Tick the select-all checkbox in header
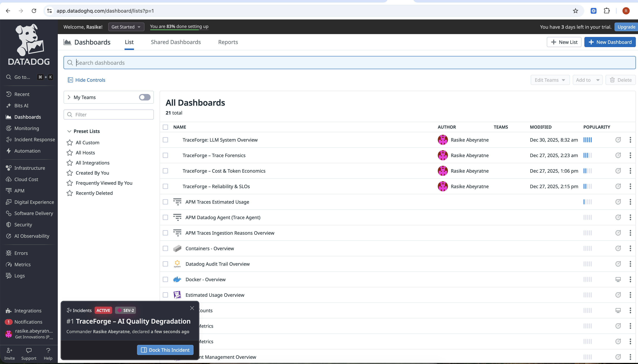638x364 pixels. (165, 127)
